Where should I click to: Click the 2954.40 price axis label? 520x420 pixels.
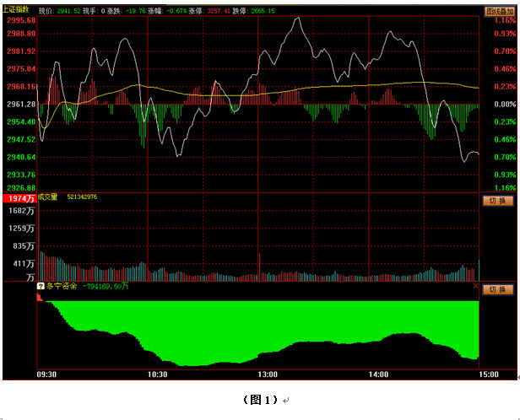(21, 121)
